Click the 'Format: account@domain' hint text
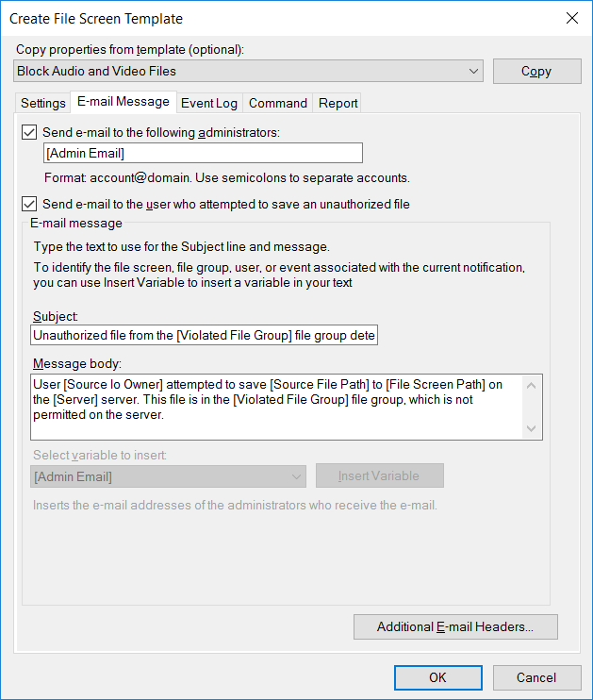Screen dimensions: 593x700 (226, 177)
